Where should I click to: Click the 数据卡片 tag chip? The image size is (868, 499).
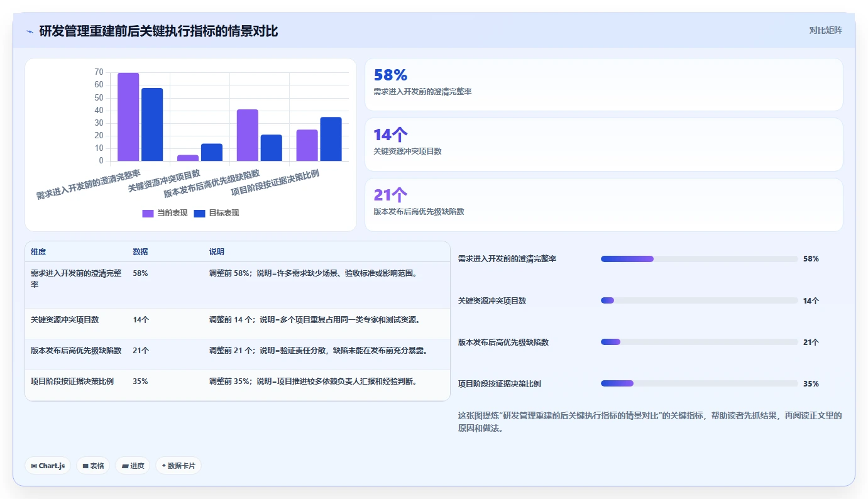179,466
